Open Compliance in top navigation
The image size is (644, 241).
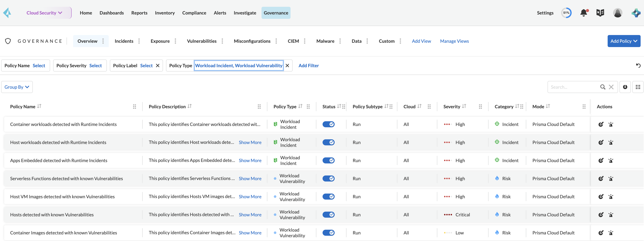(194, 13)
